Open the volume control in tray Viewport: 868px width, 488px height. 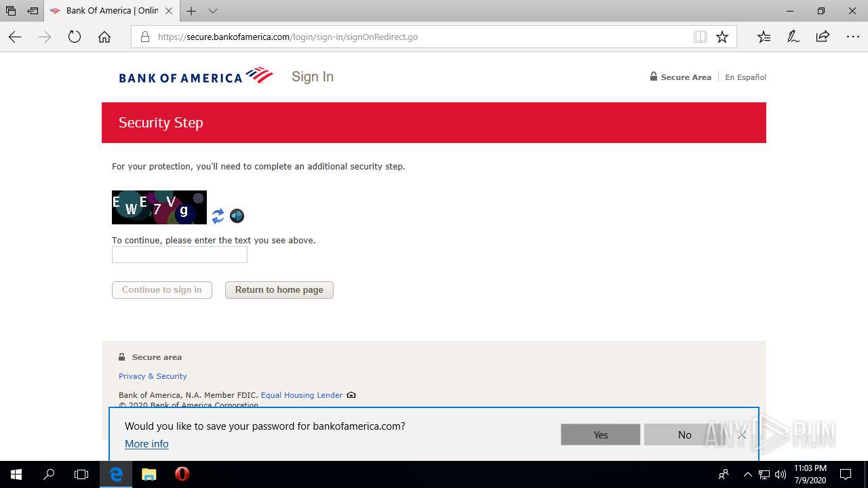coord(781,474)
